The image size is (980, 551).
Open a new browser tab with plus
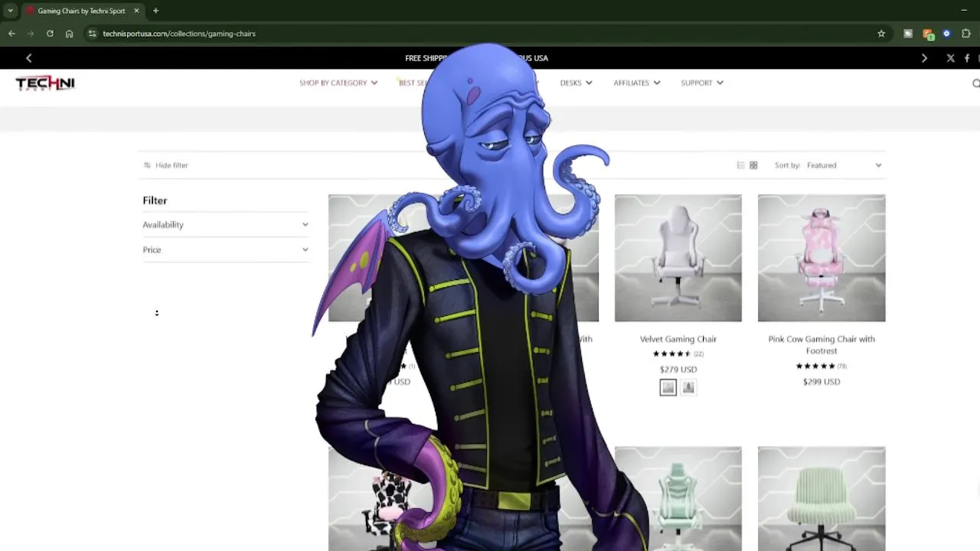point(155,11)
